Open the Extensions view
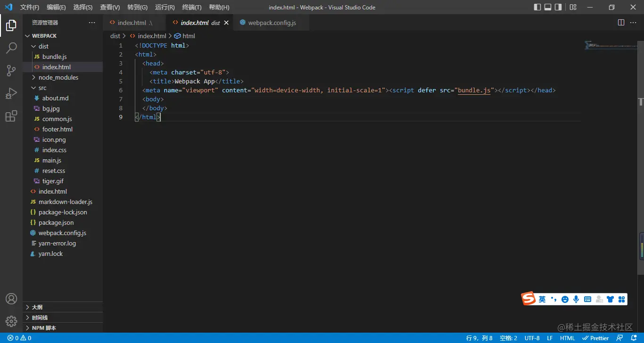Viewport: 644px width, 343px height. (11, 116)
